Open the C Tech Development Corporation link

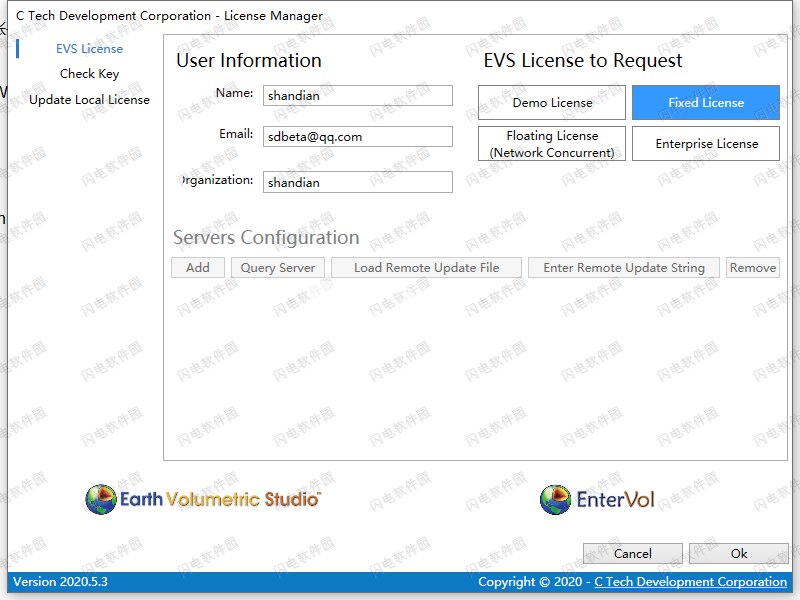pyautogui.click(x=690, y=582)
